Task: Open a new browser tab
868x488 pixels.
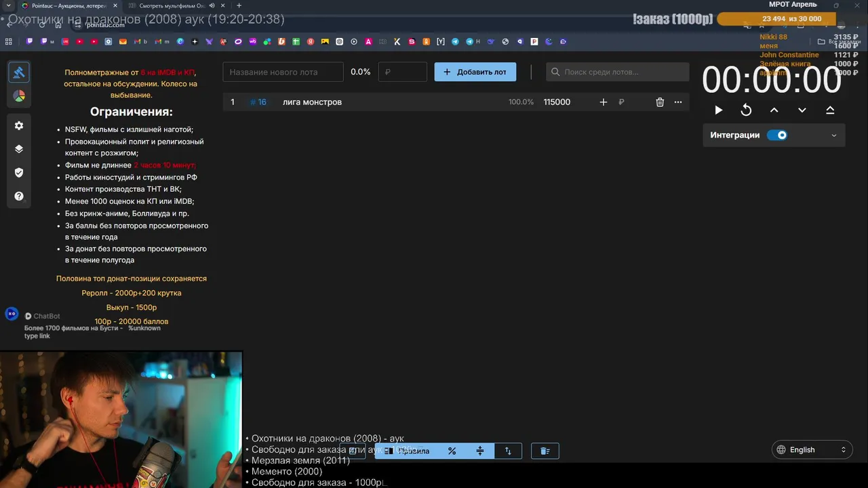Action: click(239, 5)
